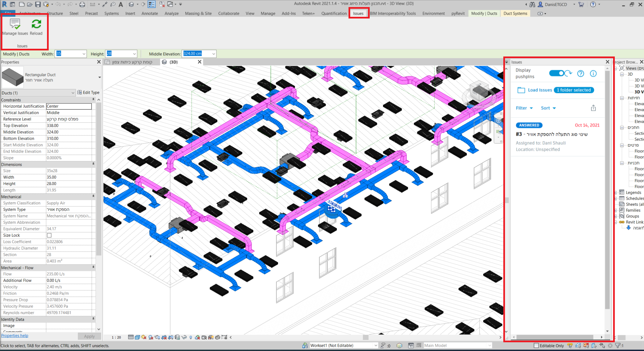Click the refresh pushpins arrow icon
Screen dimensions: 644x351
[x=568, y=73]
